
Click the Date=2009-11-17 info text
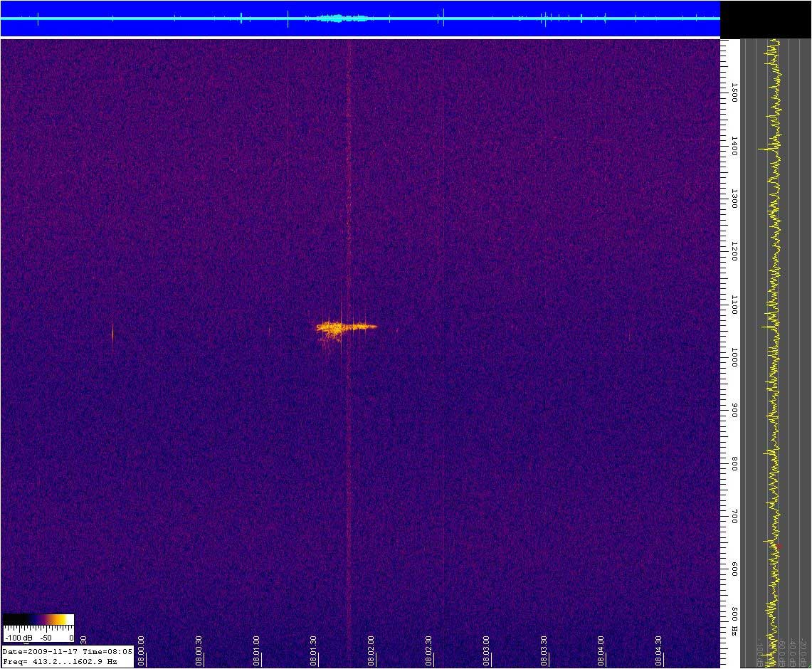(41, 651)
